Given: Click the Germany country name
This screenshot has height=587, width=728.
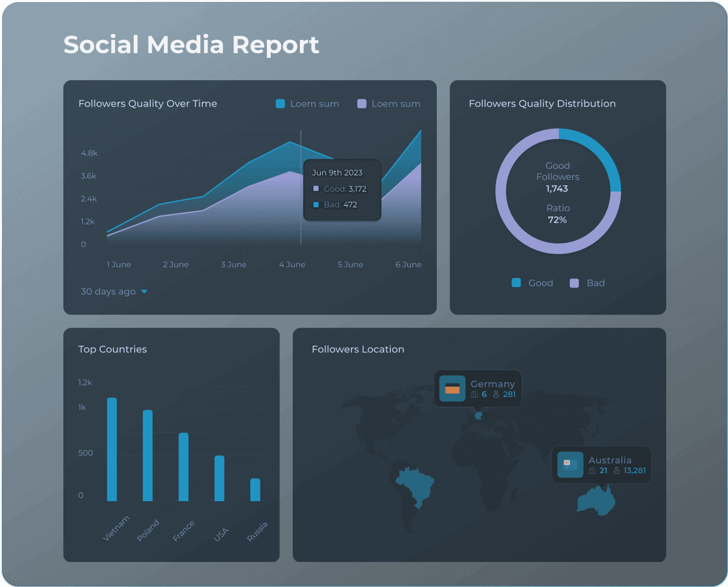Looking at the screenshot, I should click(x=492, y=384).
